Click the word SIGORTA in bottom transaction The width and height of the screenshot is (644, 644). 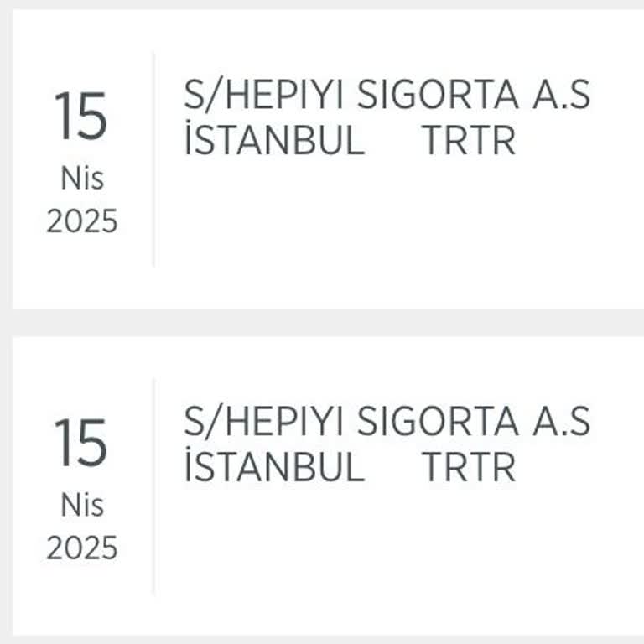click(x=438, y=422)
